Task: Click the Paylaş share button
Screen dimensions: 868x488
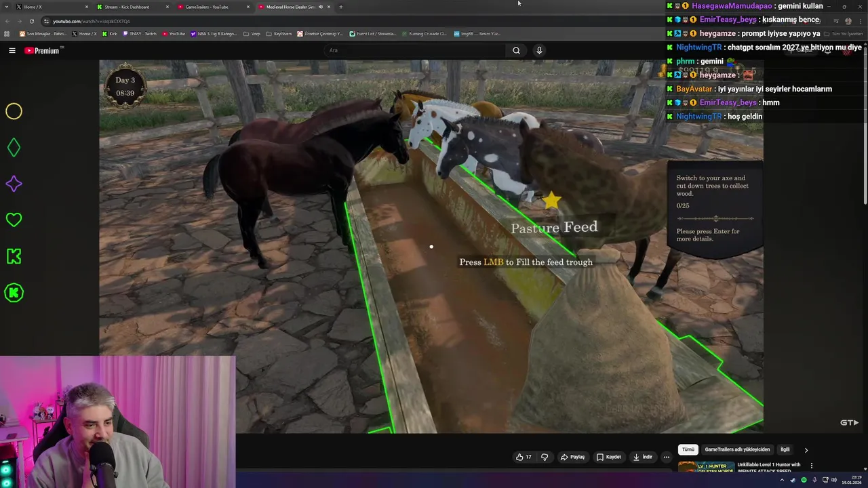Action: coord(572,457)
